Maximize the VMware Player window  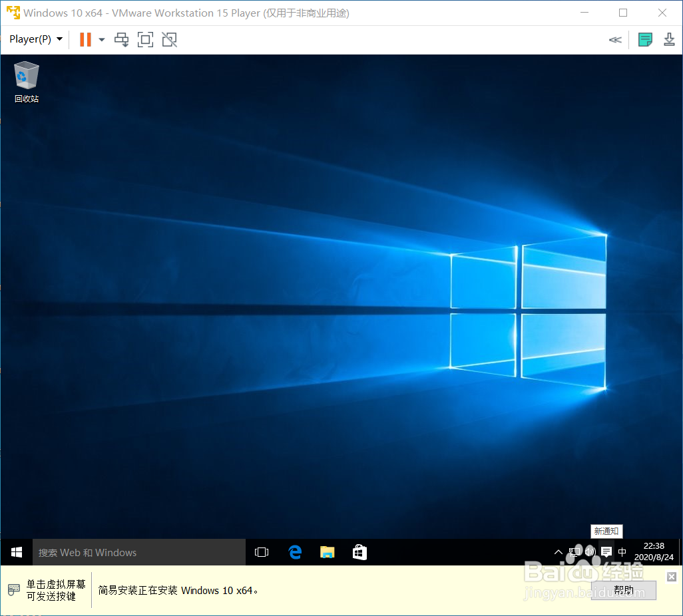tap(623, 13)
